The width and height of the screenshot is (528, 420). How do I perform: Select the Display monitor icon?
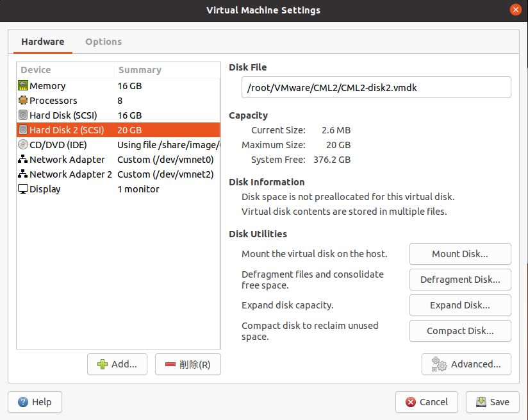click(x=22, y=189)
